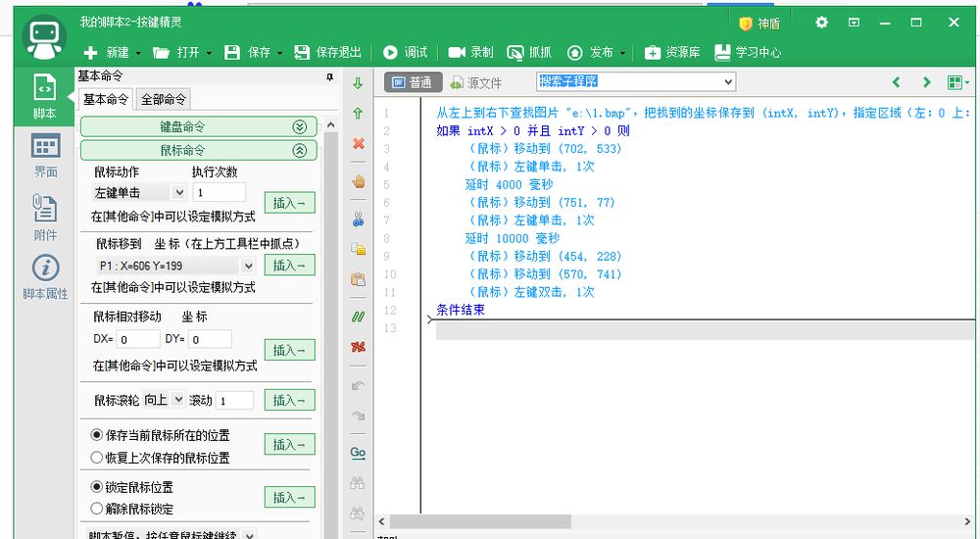The image size is (980, 539).
Task: Comment the line with the green slashes icon
Action: (x=358, y=317)
